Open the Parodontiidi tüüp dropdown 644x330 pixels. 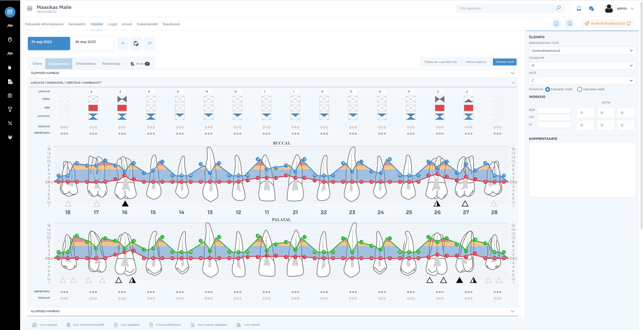582,50
